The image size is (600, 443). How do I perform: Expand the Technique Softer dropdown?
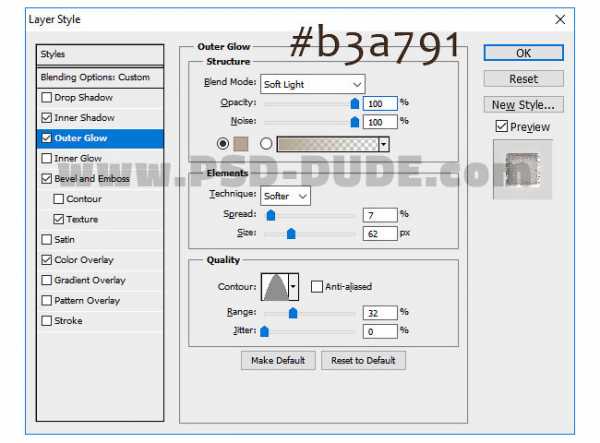point(286,196)
